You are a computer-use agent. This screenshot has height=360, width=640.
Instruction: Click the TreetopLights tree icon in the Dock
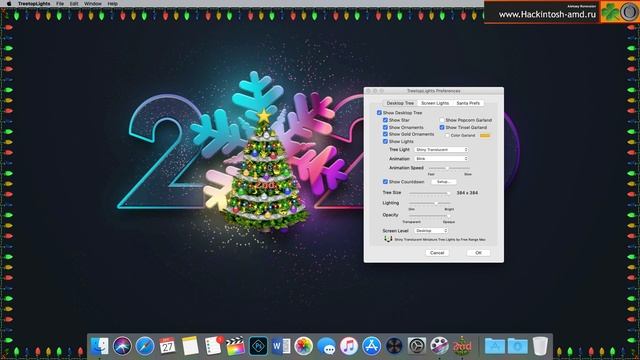click(x=462, y=346)
